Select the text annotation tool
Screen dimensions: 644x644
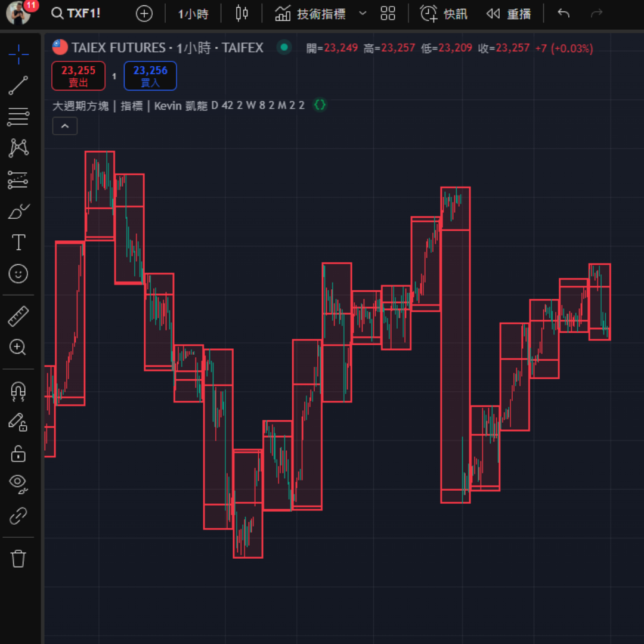coord(18,242)
